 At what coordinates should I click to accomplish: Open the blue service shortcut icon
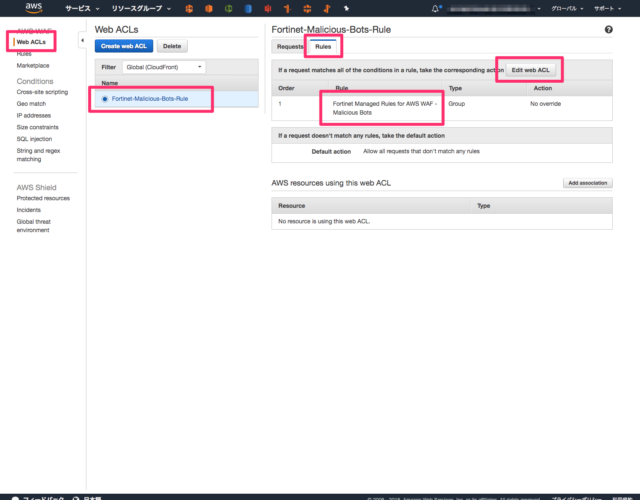pos(248,8)
